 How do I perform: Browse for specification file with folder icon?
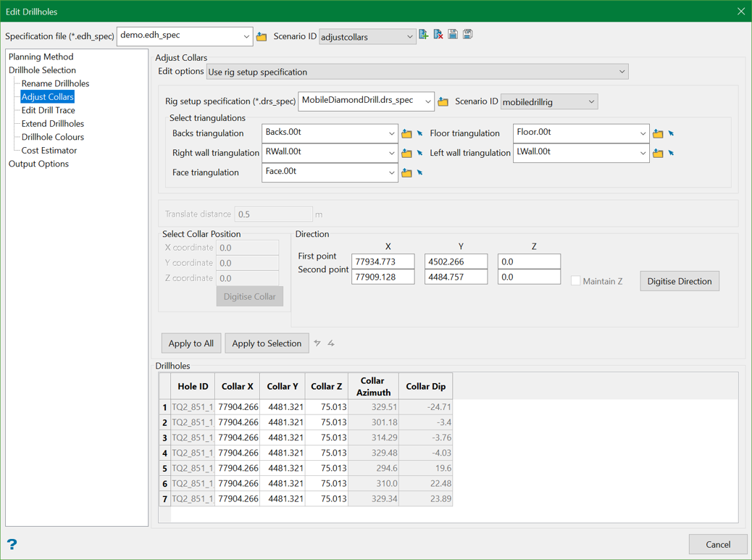pyautogui.click(x=262, y=36)
